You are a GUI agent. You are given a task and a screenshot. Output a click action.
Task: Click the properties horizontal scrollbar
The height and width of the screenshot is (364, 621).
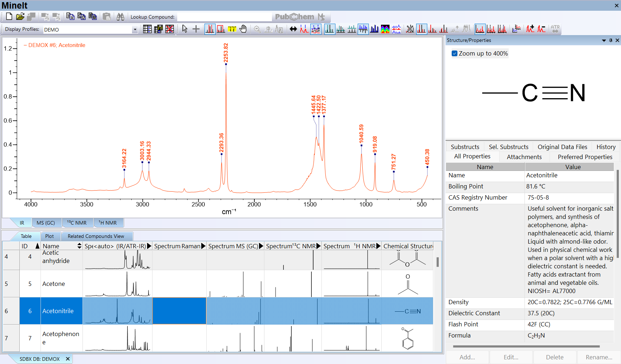[x=526, y=346]
